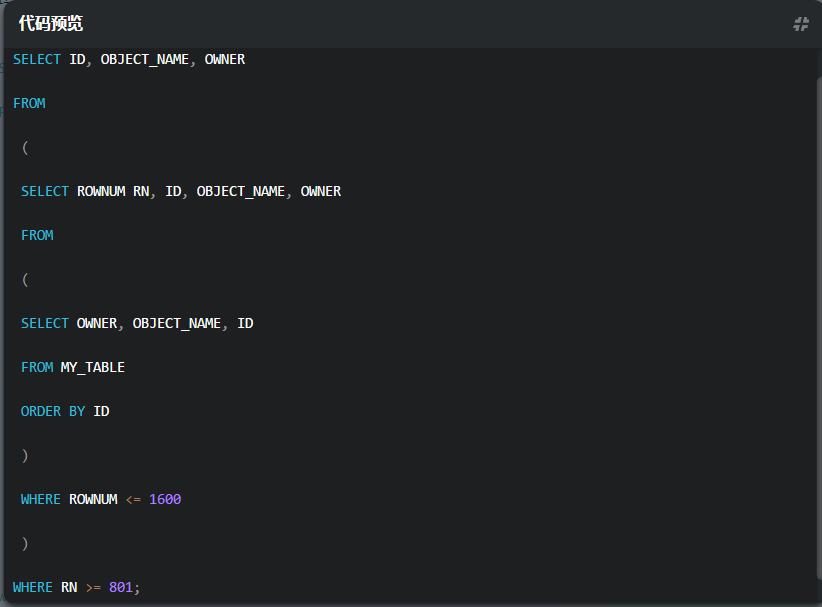The height and width of the screenshot is (607, 822).
Task: Click the line 'SELECT OWNER, OBJECT_NAME, ID'
Action: tap(137, 324)
